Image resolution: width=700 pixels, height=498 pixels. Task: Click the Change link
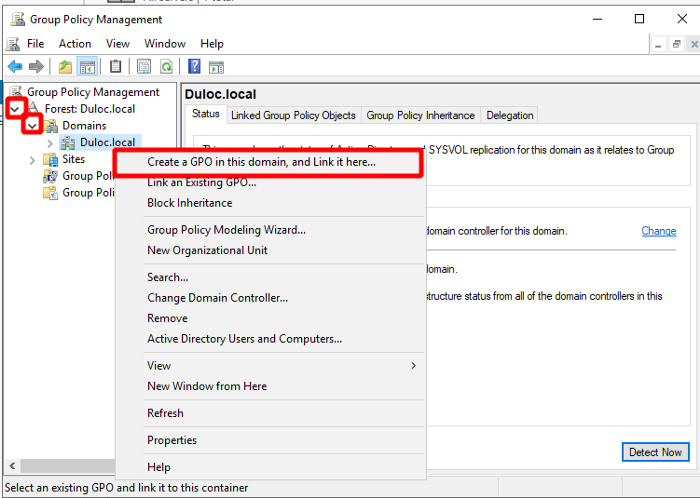[659, 231]
